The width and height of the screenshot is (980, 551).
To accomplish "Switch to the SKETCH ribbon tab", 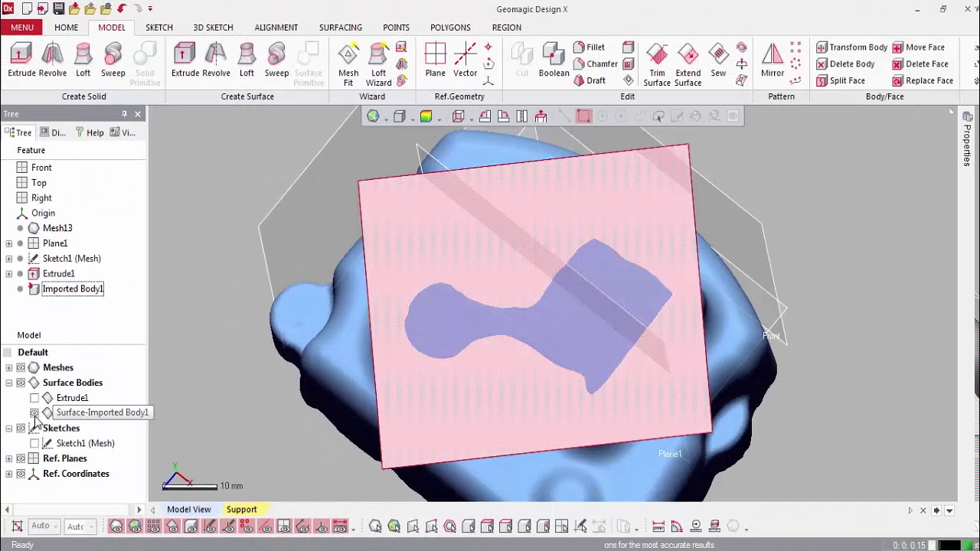I will click(x=159, y=28).
